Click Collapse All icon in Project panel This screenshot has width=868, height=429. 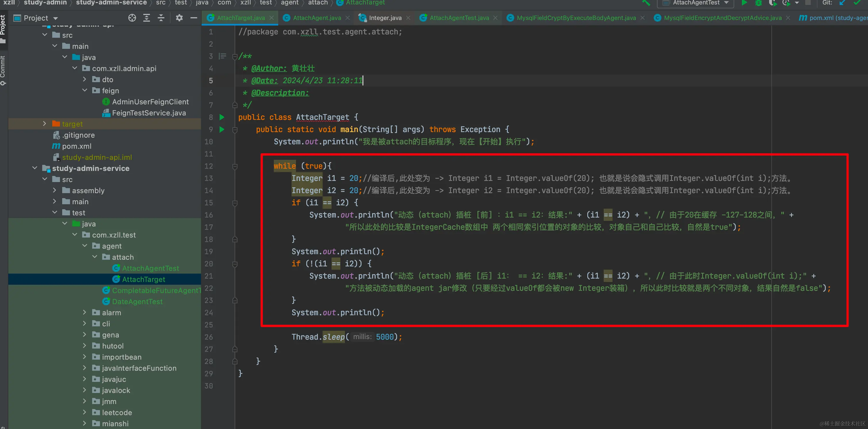pyautogui.click(x=161, y=18)
